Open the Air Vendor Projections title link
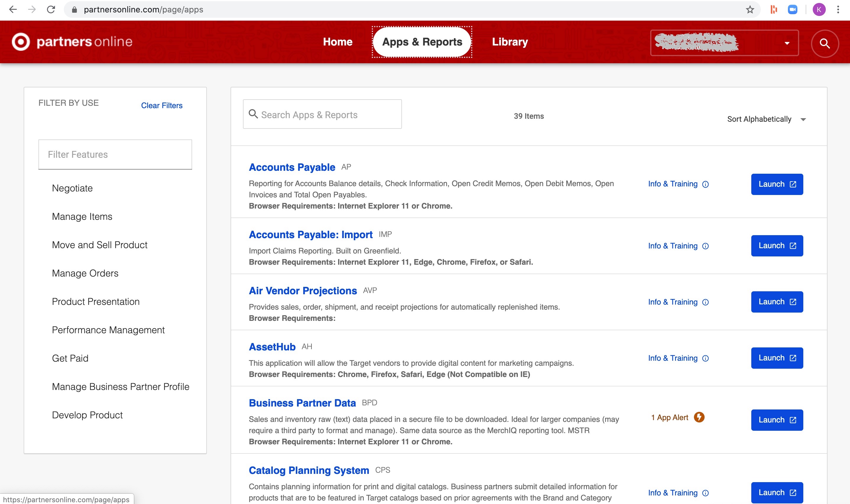 (x=303, y=291)
